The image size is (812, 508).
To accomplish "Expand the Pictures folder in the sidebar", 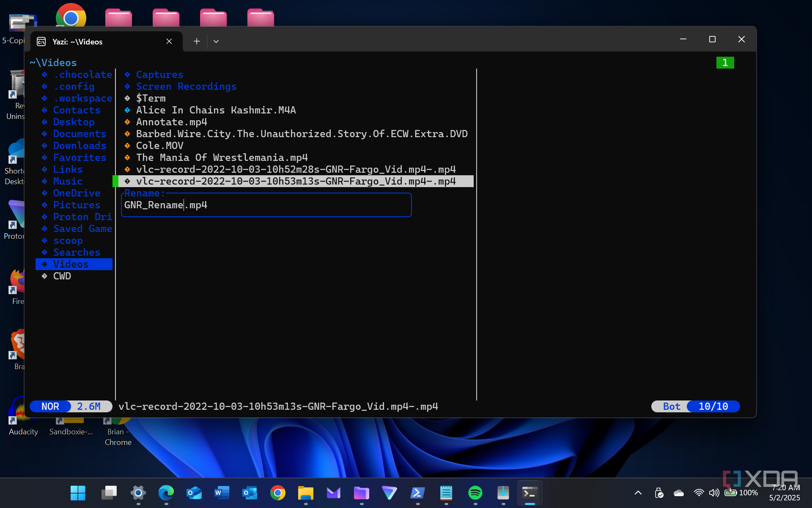I will coord(77,205).
